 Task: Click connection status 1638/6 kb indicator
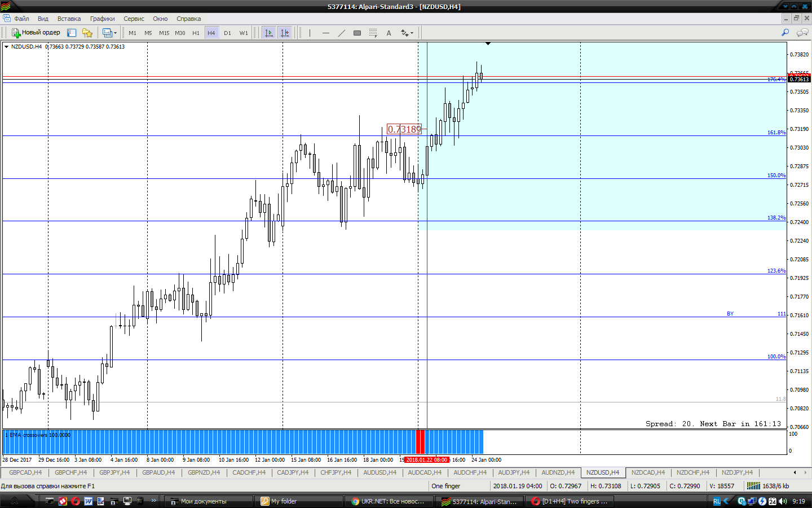tap(768, 486)
